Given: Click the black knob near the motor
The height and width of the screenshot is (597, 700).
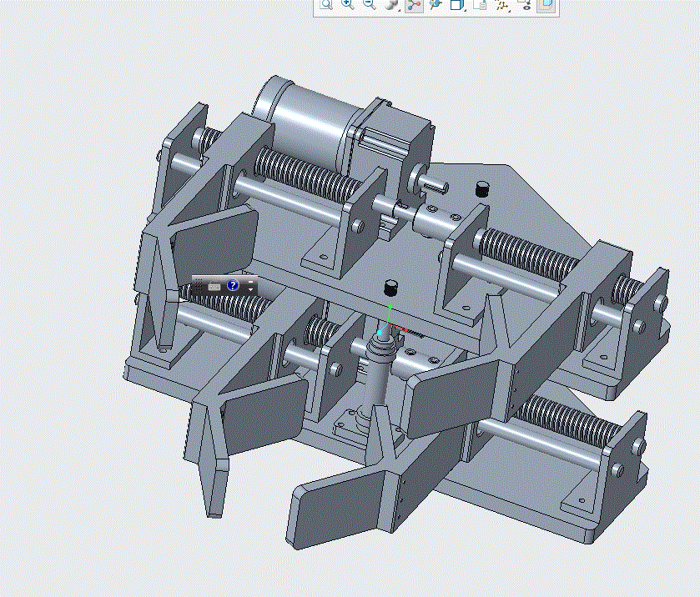Looking at the screenshot, I should tap(481, 188).
